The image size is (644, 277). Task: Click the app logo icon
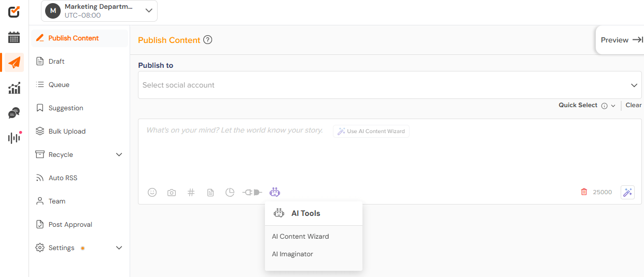pos(15,11)
